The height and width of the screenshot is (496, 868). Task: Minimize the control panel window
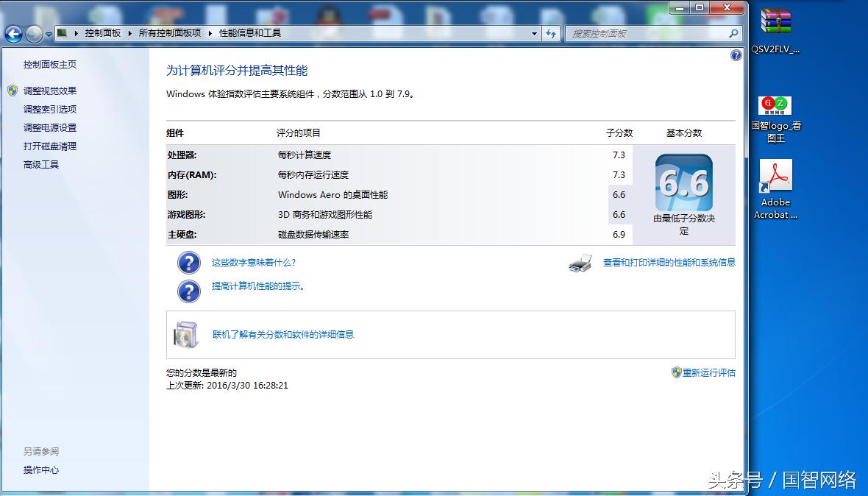[680, 8]
